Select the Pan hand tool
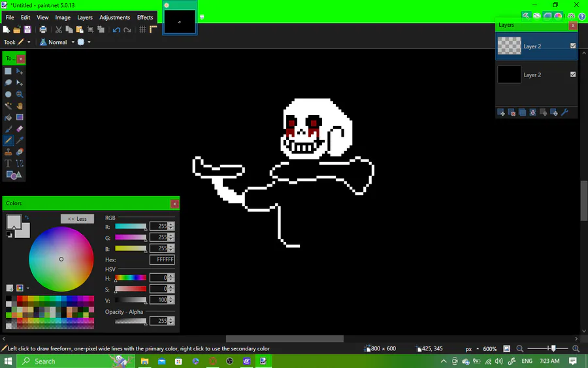588x368 pixels. (x=20, y=106)
